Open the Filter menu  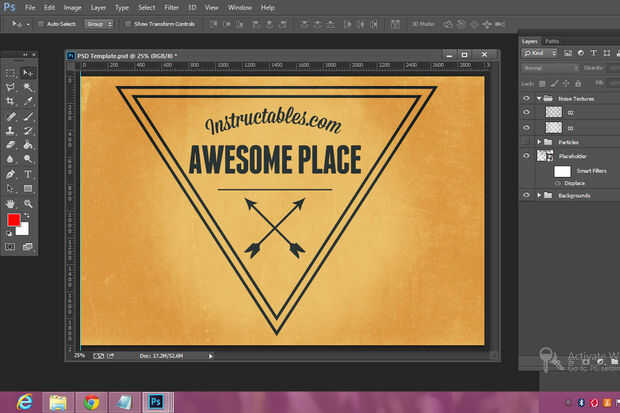pos(172,7)
